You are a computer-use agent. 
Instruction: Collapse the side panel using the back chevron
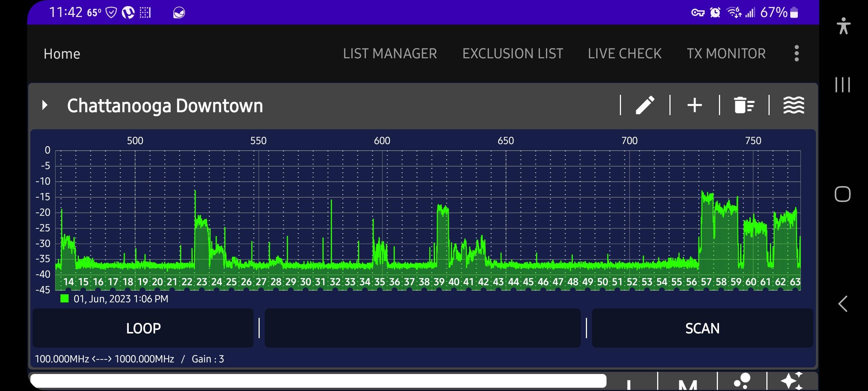(843, 304)
